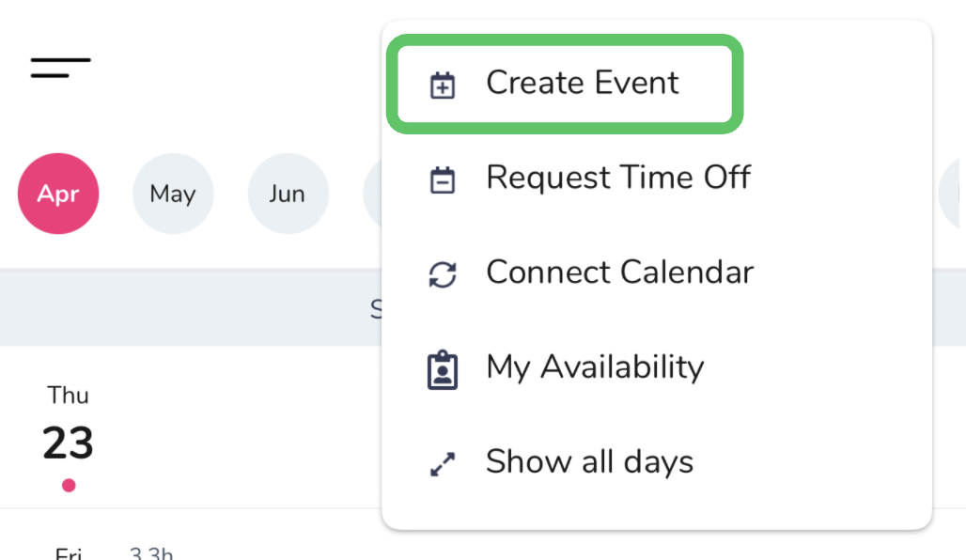Switch to the Jun month pill

point(288,194)
